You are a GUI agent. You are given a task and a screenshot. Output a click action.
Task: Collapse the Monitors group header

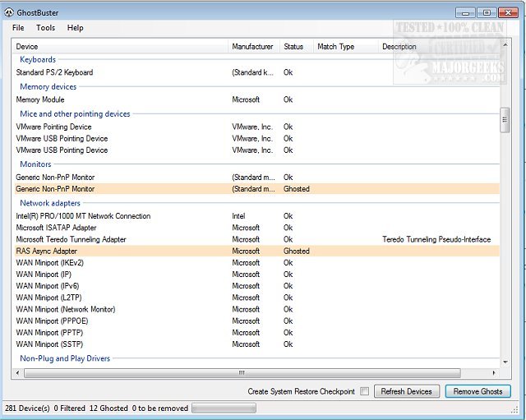tap(35, 164)
